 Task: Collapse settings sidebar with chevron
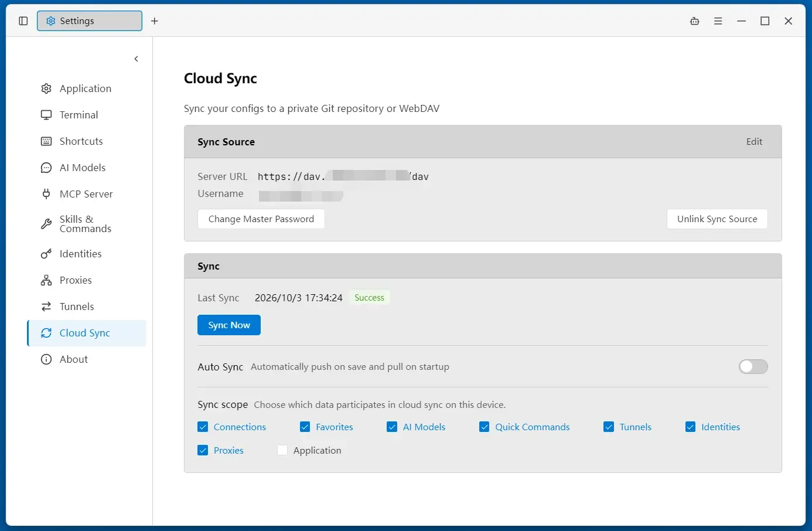click(137, 59)
